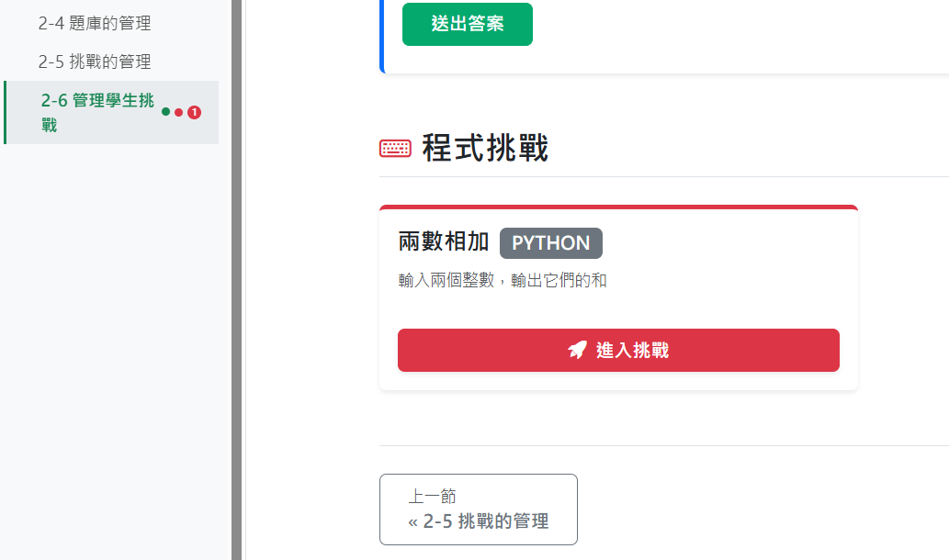Click the small red status dot
The image size is (949, 560).
(x=178, y=112)
